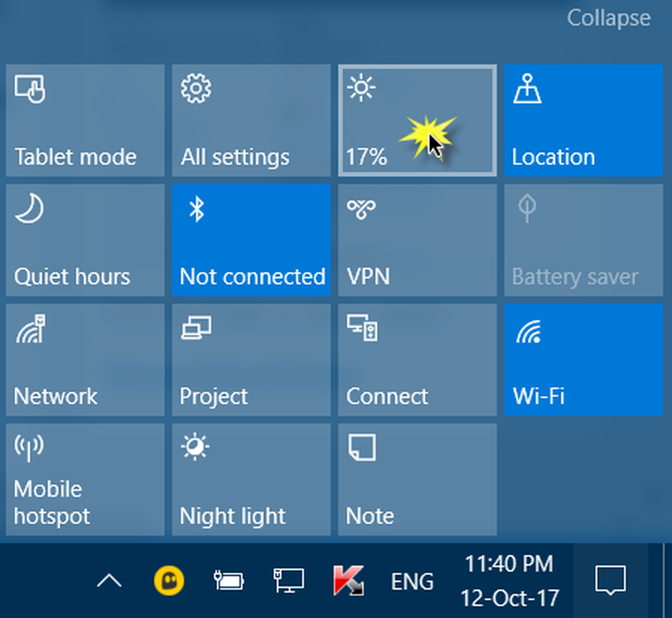Toggle Bluetooth Not connected tile

point(251,240)
